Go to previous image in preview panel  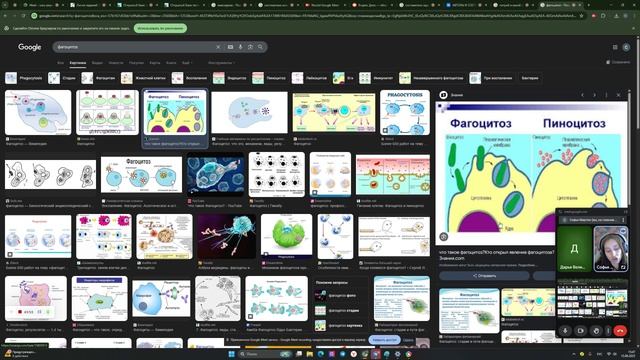tap(582, 95)
